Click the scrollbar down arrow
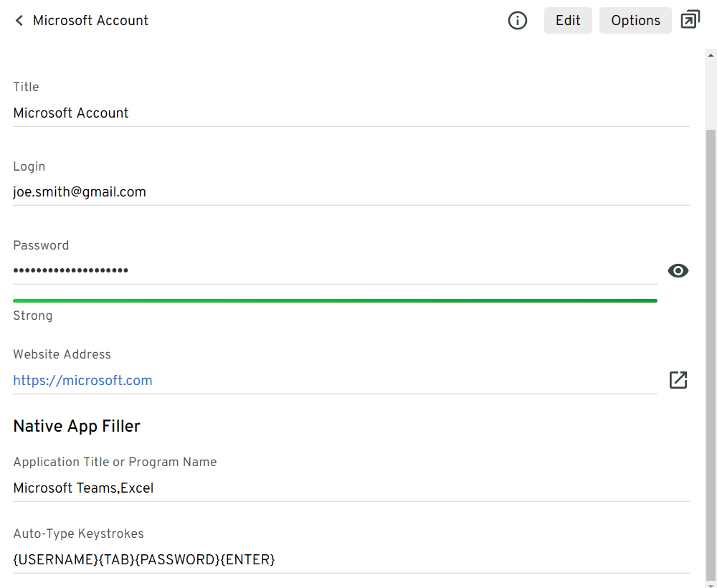717x588 pixels. pyautogui.click(x=711, y=582)
